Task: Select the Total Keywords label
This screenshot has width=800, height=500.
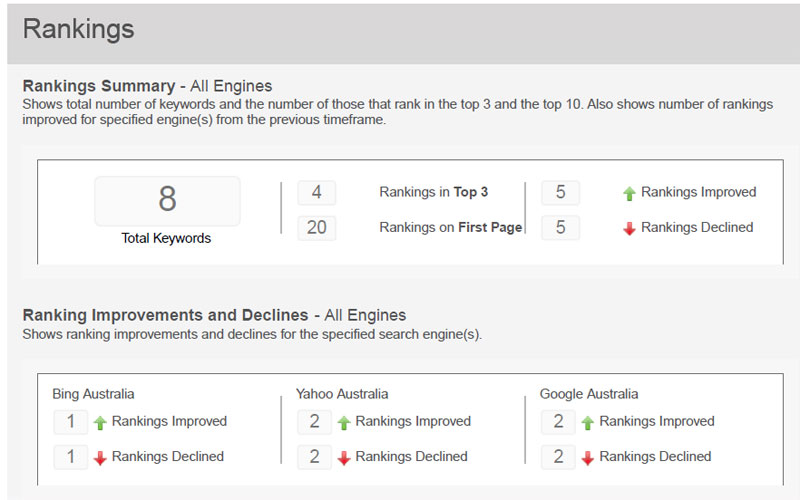Action: [167, 238]
